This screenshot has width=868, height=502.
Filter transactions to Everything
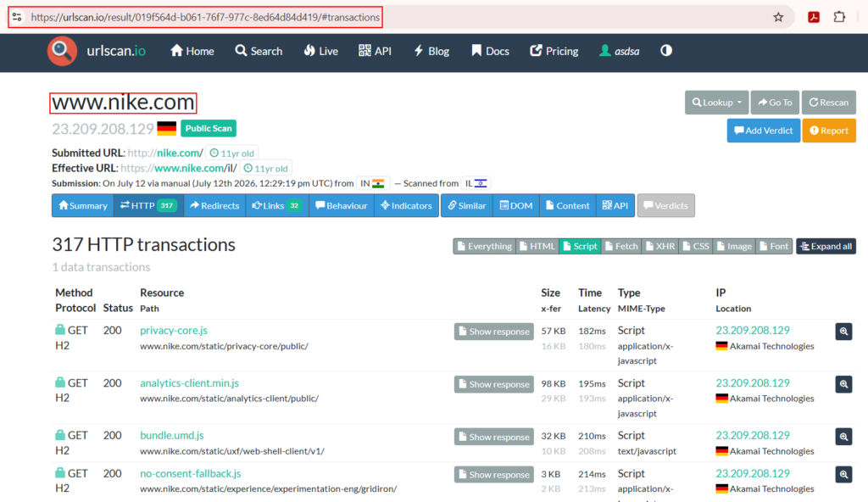point(484,246)
